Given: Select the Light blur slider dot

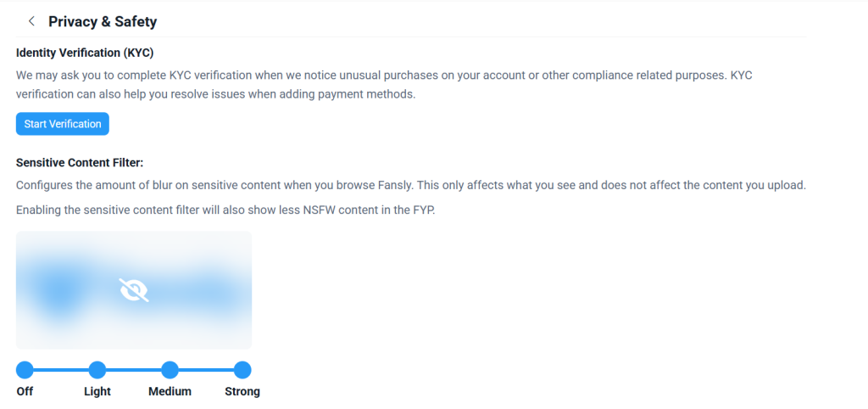Looking at the screenshot, I should pyautogui.click(x=97, y=370).
